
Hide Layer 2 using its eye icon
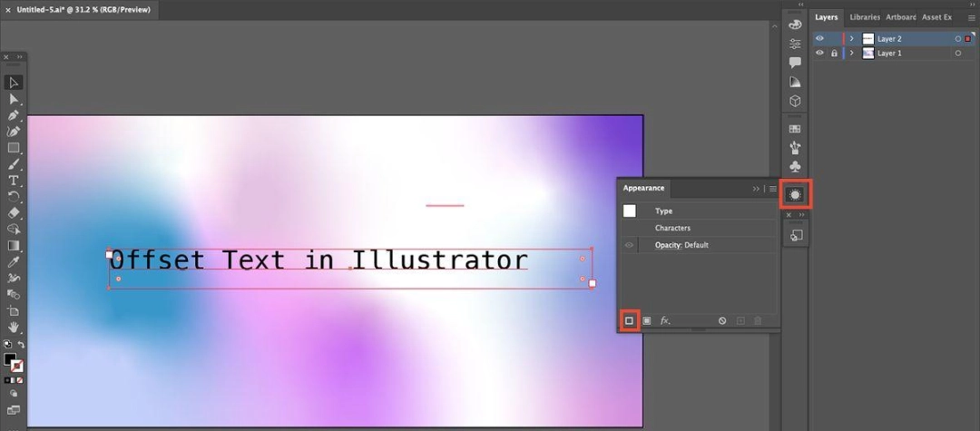pos(819,39)
